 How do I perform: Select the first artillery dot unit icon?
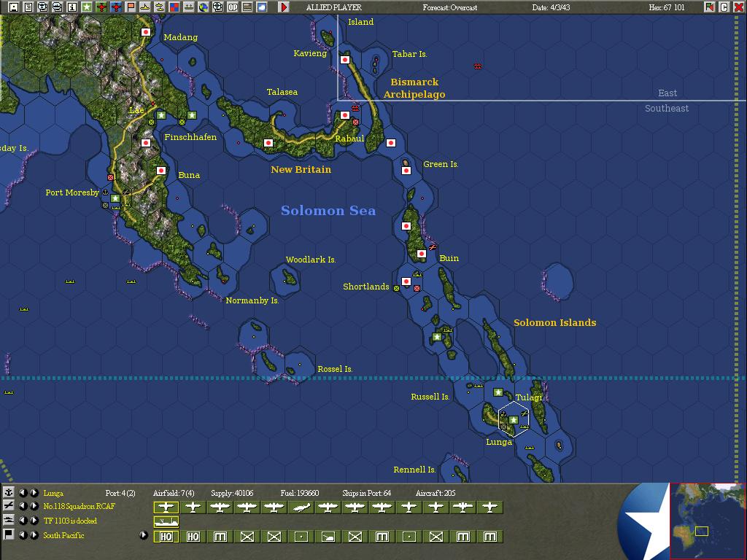tap(301, 537)
